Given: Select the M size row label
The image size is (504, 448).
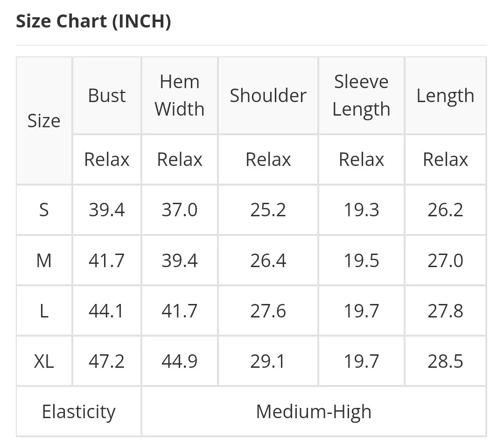Looking at the screenshot, I should pos(44,261).
